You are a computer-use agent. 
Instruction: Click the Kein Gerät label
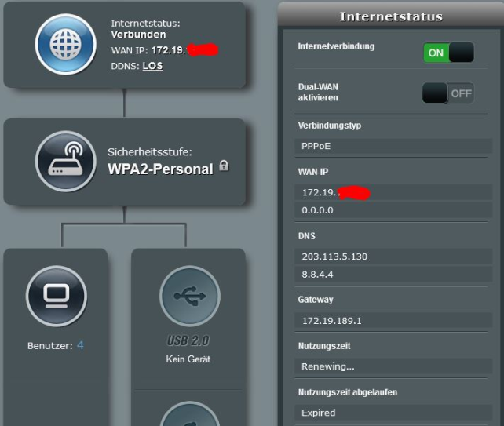pos(188,359)
